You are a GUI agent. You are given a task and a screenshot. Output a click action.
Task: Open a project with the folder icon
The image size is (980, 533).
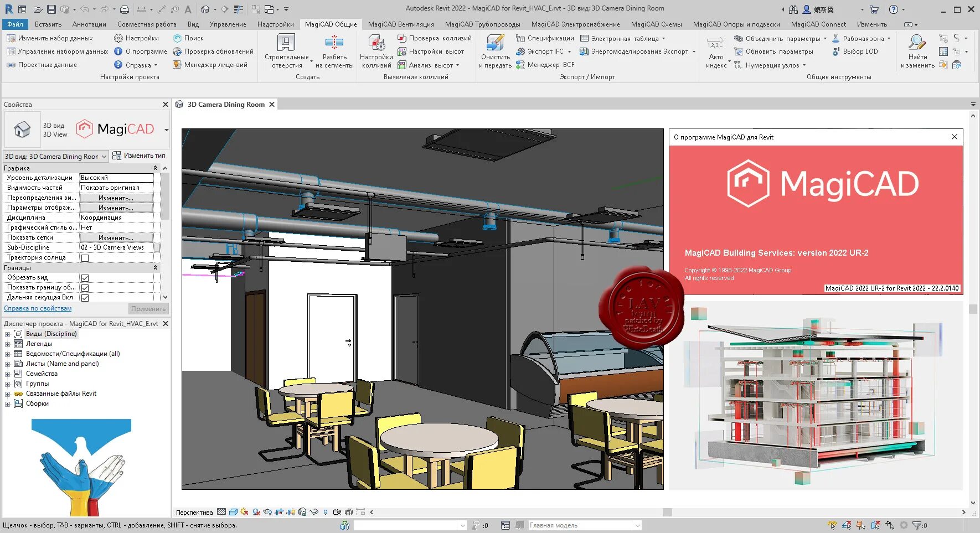pos(38,9)
